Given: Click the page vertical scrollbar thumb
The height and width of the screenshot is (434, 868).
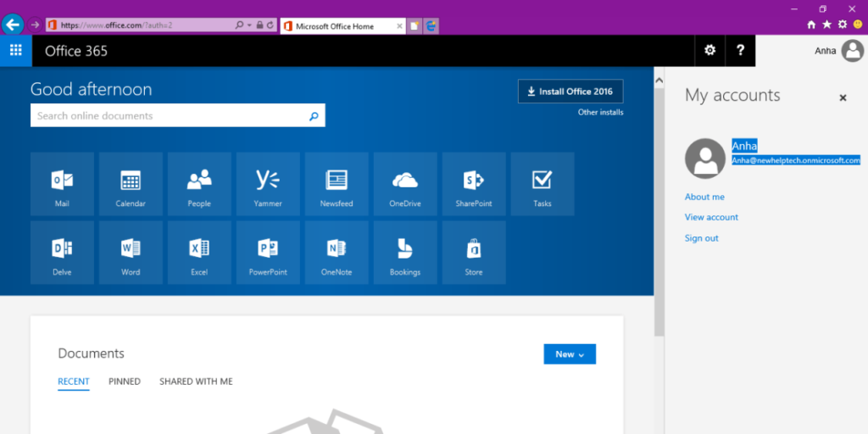Looking at the screenshot, I should (x=659, y=212).
